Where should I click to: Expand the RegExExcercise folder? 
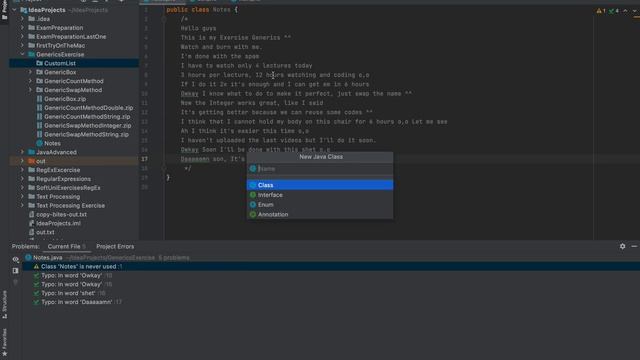click(22, 170)
